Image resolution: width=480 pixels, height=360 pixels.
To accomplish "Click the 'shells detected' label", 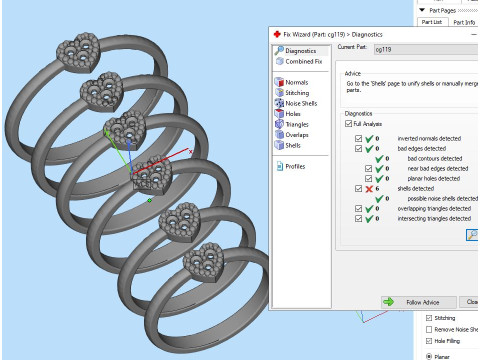I will (415, 188).
